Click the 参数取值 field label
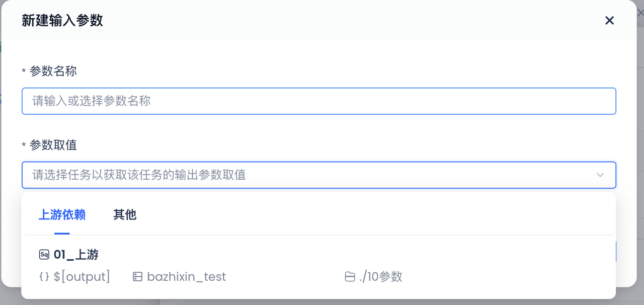644x305 pixels. (x=53, y=145)
